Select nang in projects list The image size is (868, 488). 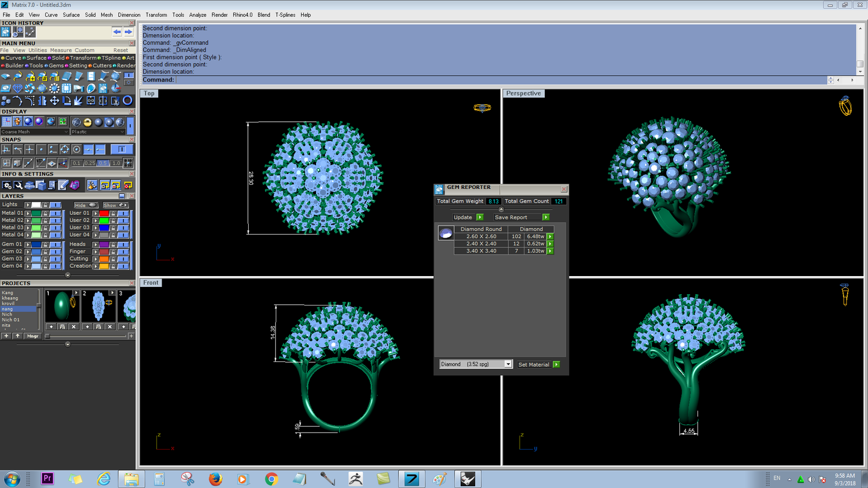click(19, 309)
